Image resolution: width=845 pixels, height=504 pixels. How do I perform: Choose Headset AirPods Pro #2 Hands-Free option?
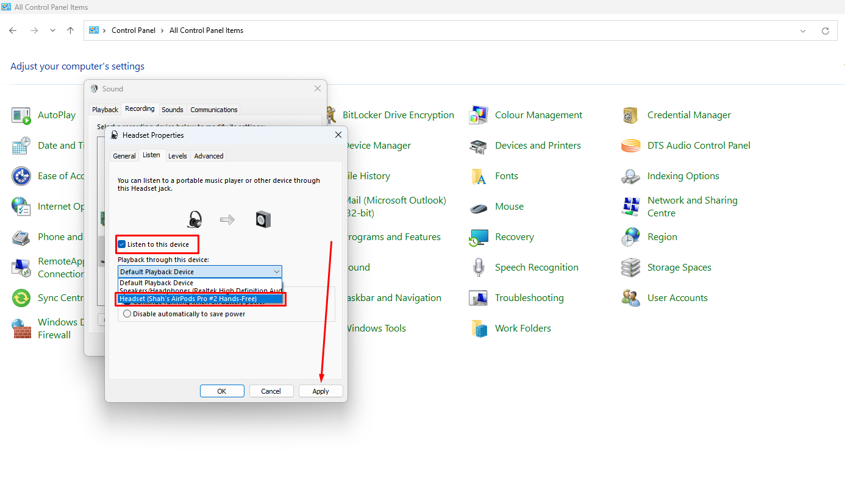pyautogui.click(x=200, y=299)
